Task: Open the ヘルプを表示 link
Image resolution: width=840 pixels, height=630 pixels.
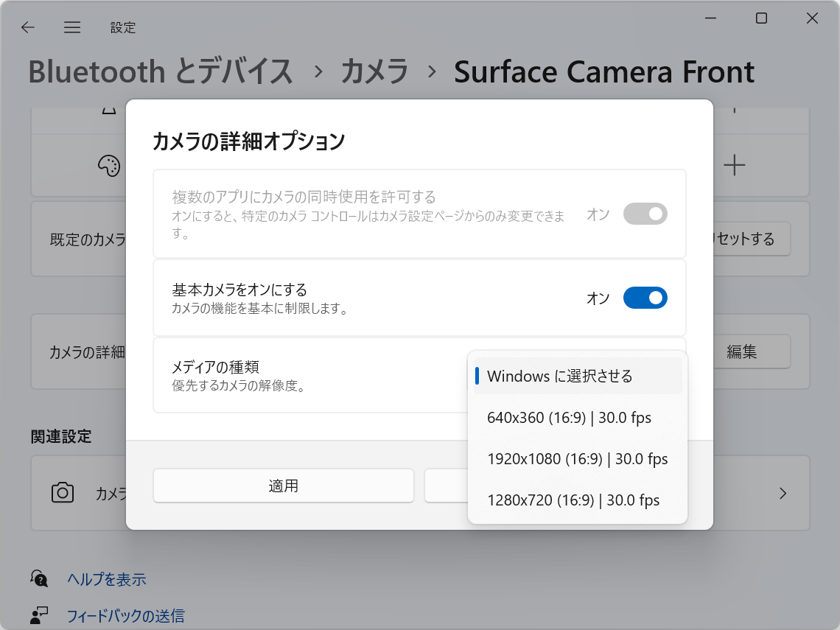Action: [x=107, y=579]
